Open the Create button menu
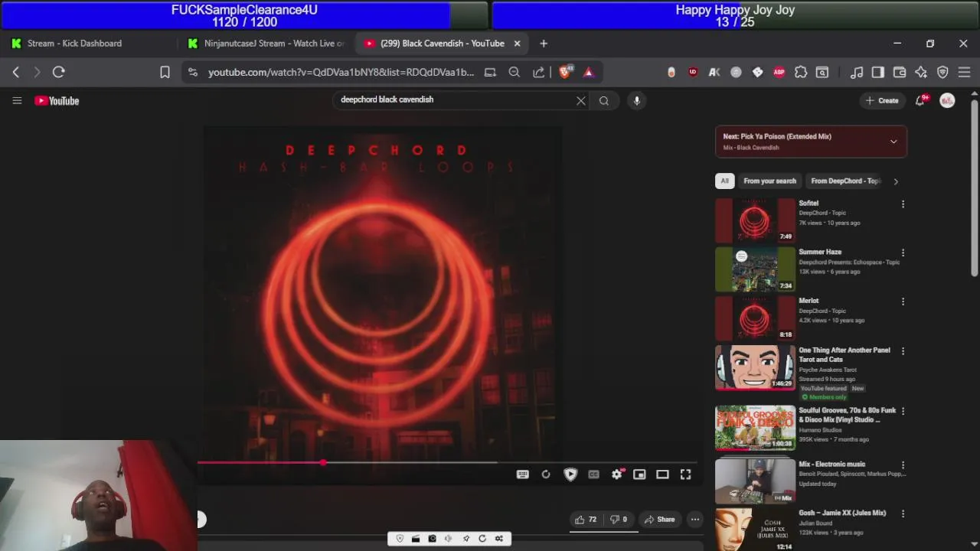Screen dimensions: 980x551 (882, 100)
